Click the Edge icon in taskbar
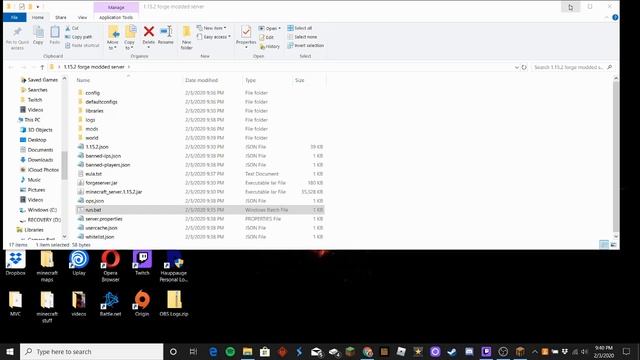 click(213, 351)
